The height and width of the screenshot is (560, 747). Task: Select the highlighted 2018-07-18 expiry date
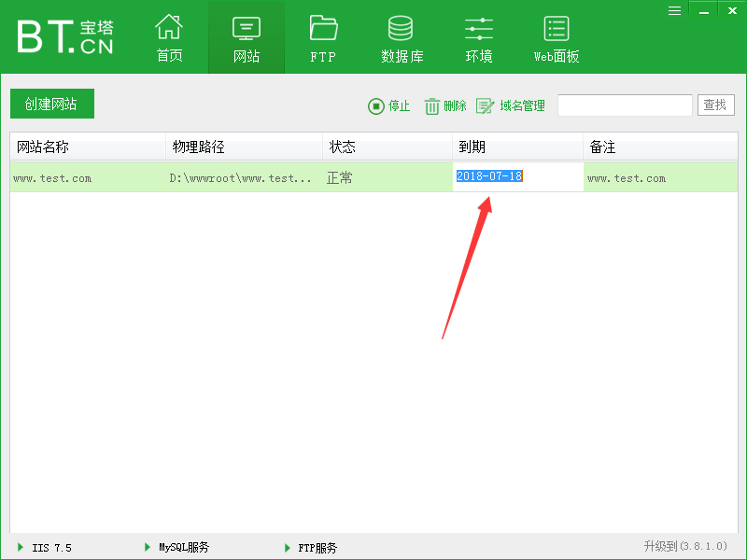click(x=489, y=177)
